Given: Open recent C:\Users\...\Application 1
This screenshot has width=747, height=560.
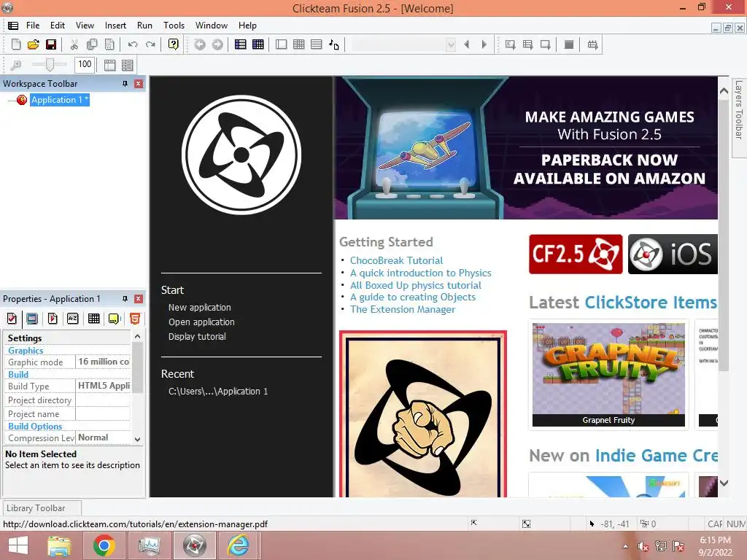Looking at the screenshot, I should coord(218,392).
